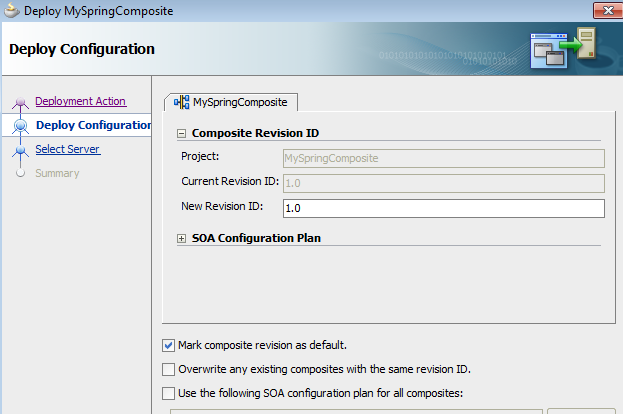The image size is (623, 414).
Task: Collapse the Composite Revision ID section
Action: pos(182,133)
